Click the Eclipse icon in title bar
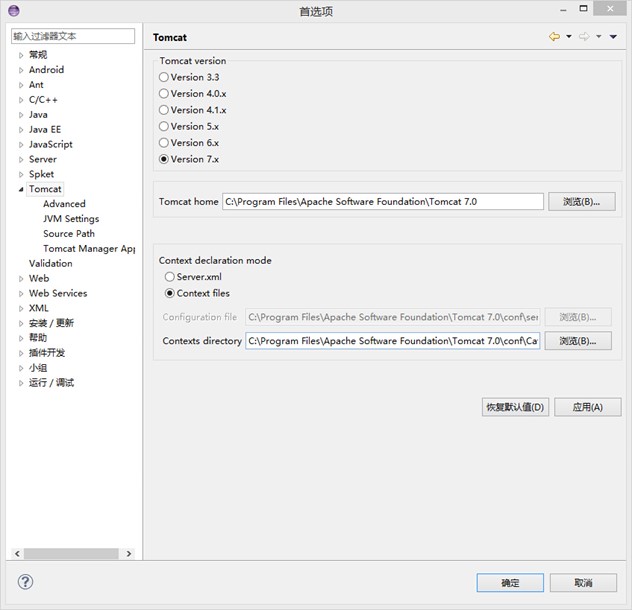The height and width of the screenshot is (610, 632). pos(14,10)
